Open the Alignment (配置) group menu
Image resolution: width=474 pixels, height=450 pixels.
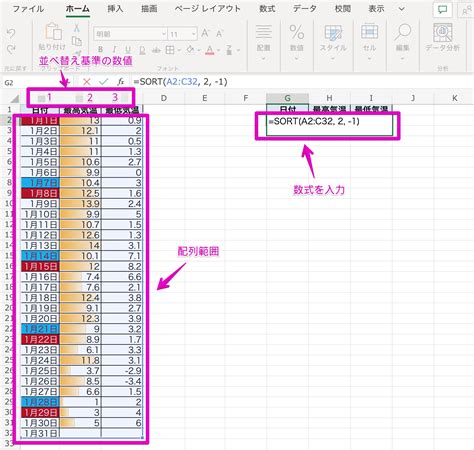click(263, 42)
